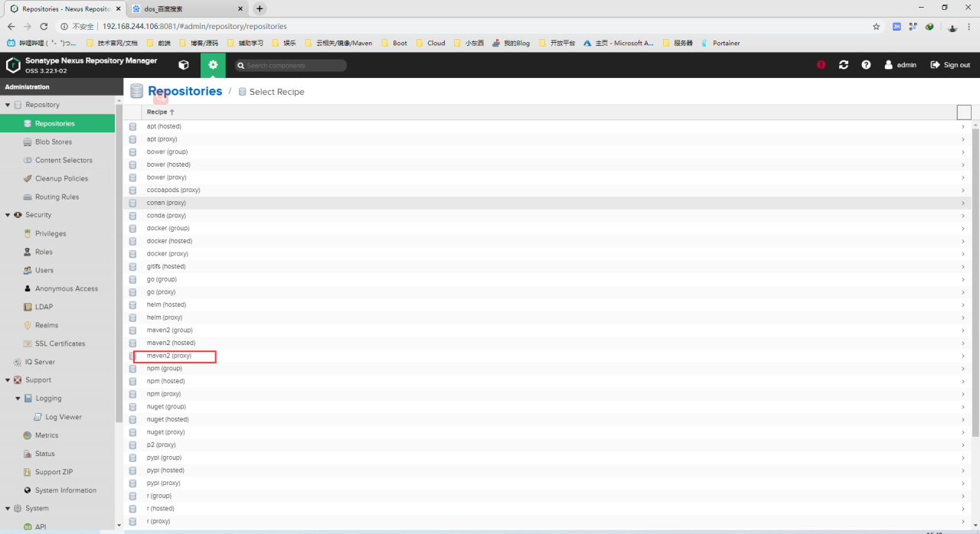Click the Refresh icon in the header
Viewport: 980px width, 534px height.
(844, 65)
